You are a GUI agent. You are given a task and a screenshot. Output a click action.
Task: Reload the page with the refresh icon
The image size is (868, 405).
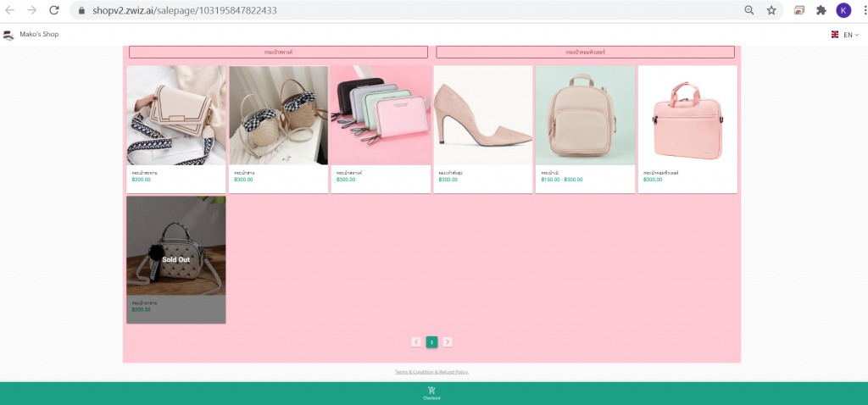[x=54, y=10]
